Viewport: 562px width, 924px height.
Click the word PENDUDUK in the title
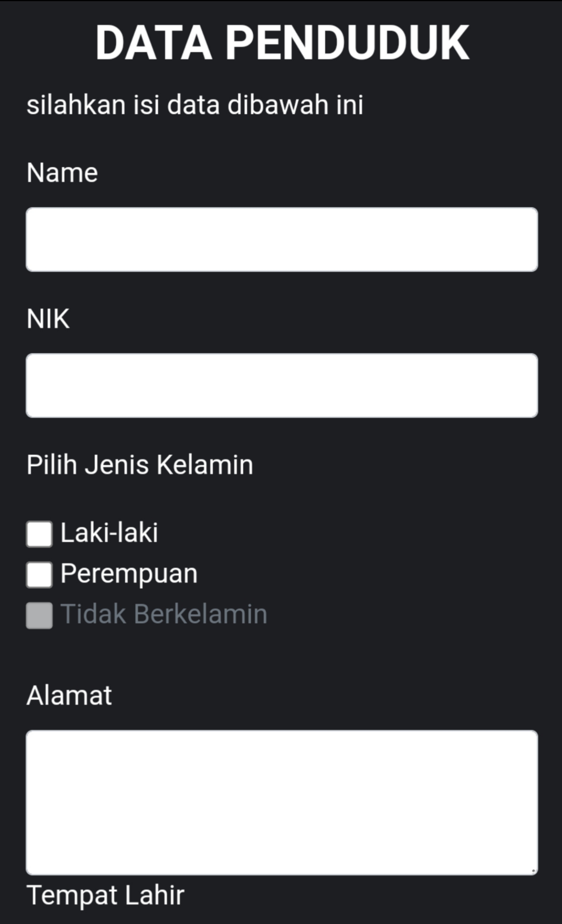click(347, 42)
